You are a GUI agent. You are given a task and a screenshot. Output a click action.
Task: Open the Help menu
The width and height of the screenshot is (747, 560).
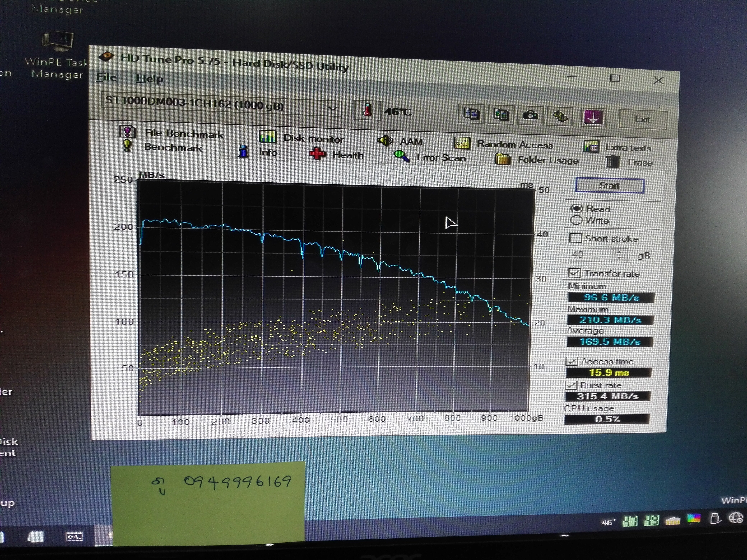click(x=149, y=79)
